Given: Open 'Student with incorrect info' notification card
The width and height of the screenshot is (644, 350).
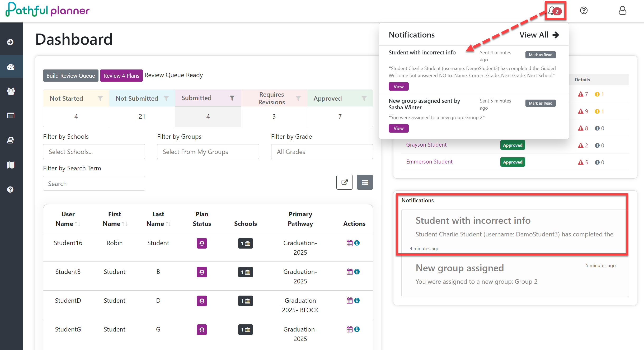Looking at the screenshot, I should [515, 233].
